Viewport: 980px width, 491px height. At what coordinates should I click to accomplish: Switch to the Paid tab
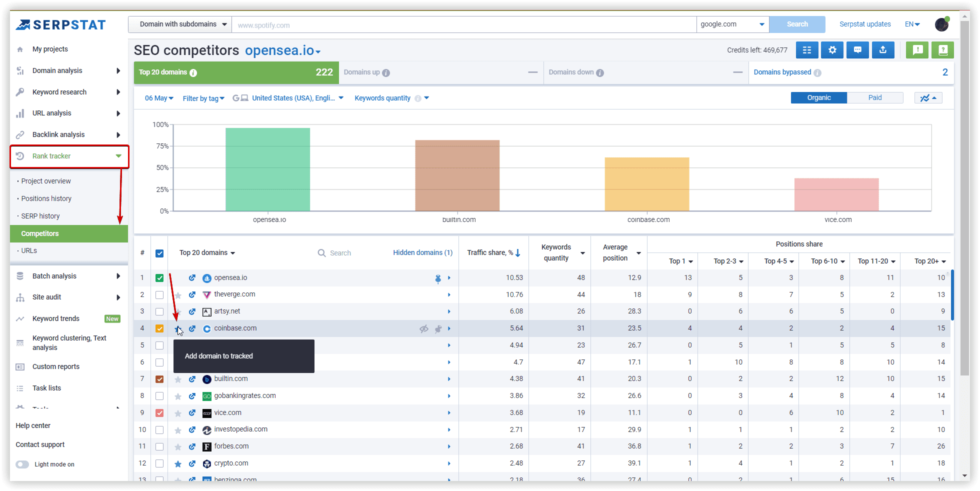875,98
